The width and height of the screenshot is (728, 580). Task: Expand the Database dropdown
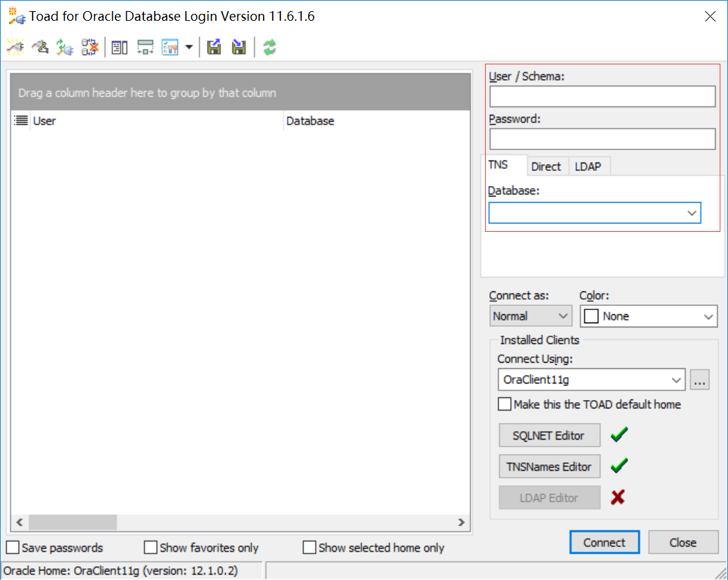tap(692, 213)
